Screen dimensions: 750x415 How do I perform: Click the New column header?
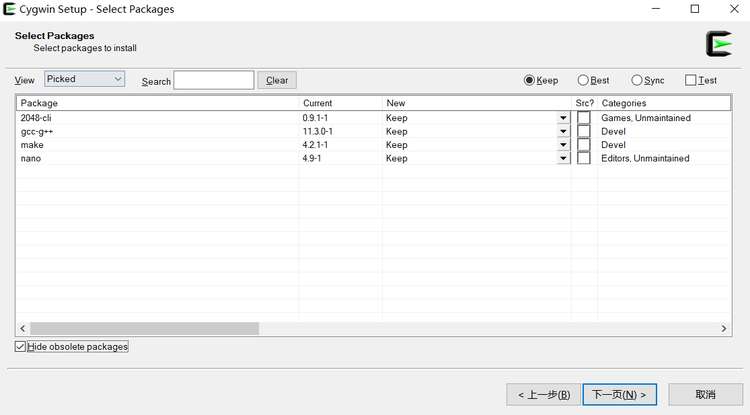477,103
